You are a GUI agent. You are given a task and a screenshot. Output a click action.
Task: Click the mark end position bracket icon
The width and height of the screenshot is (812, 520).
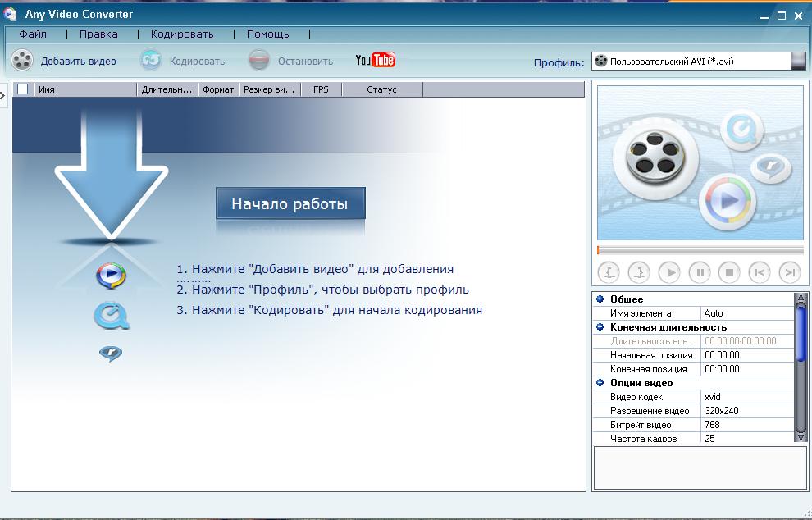pyautogui.click(x=639, y=272)
